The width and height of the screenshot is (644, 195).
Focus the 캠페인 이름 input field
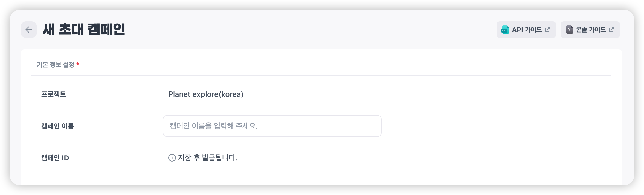272,126
